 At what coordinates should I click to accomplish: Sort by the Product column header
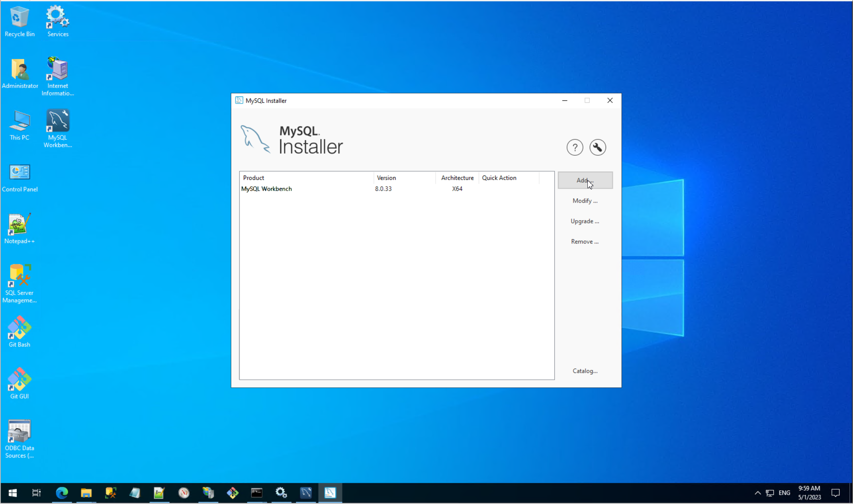[306, 178]
